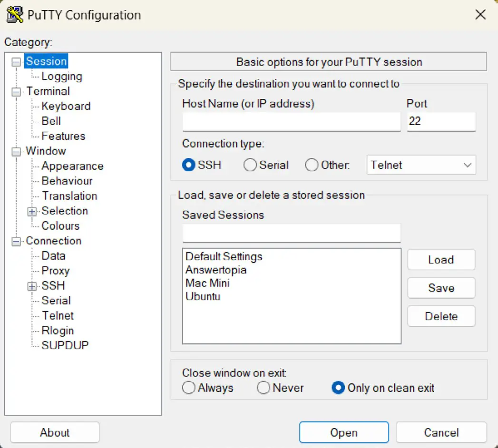Click the Delete session button

tap(441, 316)
